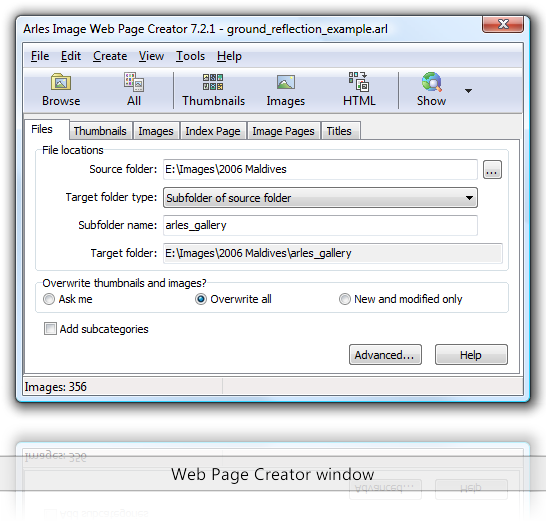Click the Subfolder name input field
Screen dimensions: 546x522
coord(320,225)
